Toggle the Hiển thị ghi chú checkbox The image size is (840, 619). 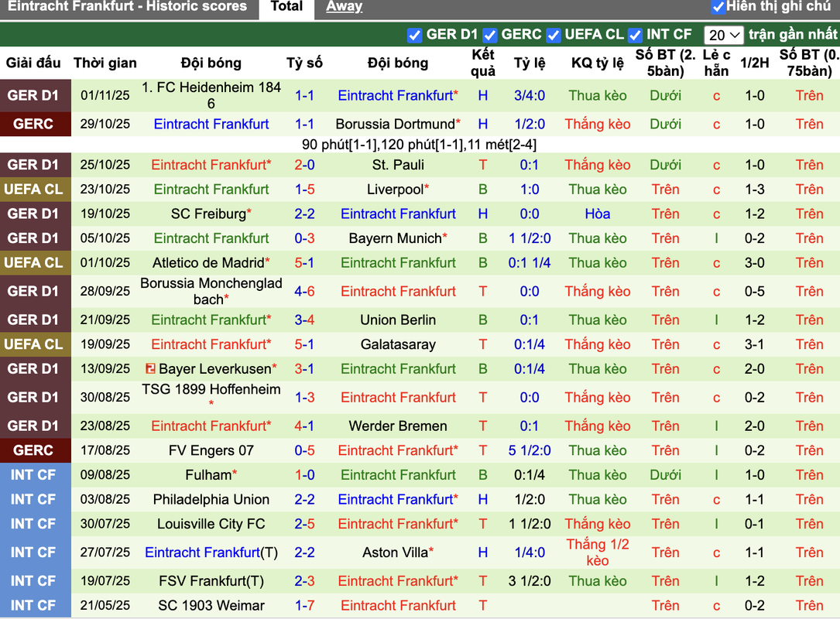[x=718, y=7]
